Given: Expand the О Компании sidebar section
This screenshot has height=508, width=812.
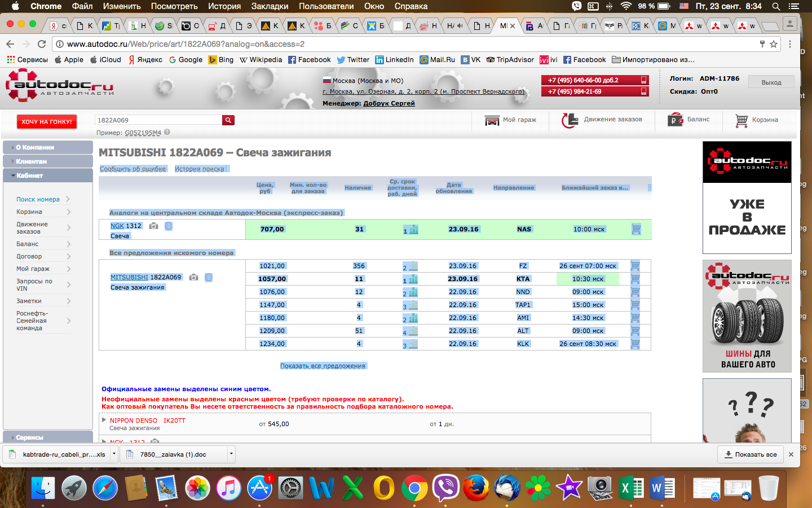Looking at the screenshot, I should point(47,147).
